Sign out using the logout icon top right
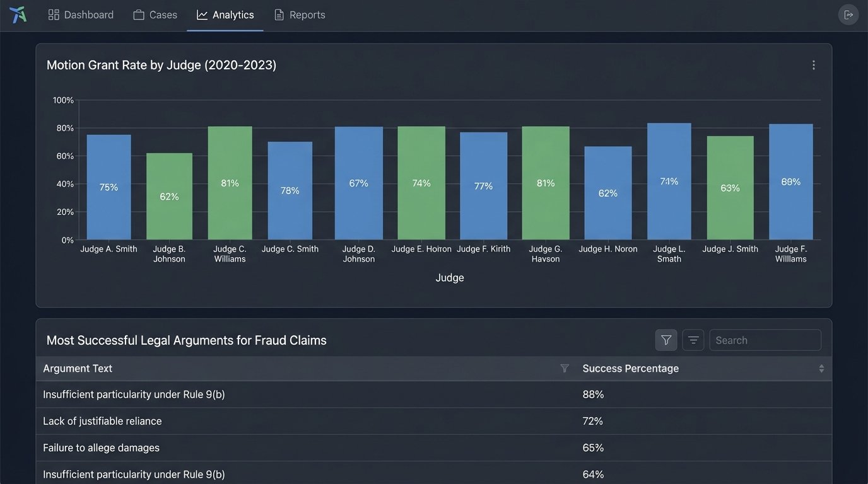The width and height of the screenshot is (868, 484). tap(848, 14)
